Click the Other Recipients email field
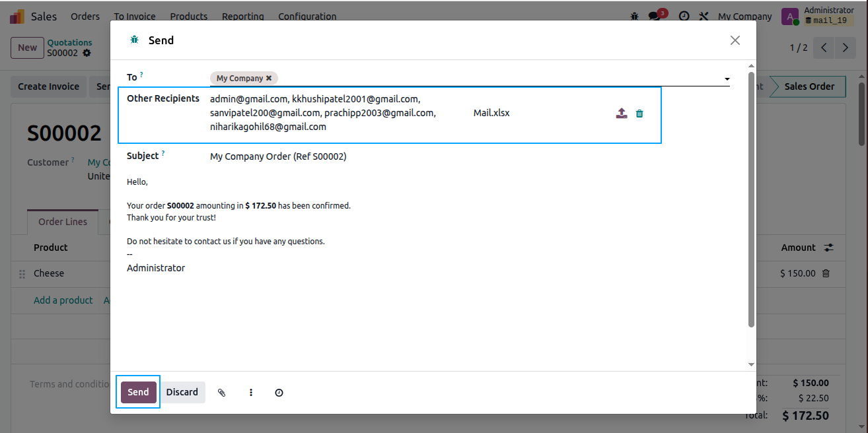This screenshot has width=868, height=433. click(324, 113)
